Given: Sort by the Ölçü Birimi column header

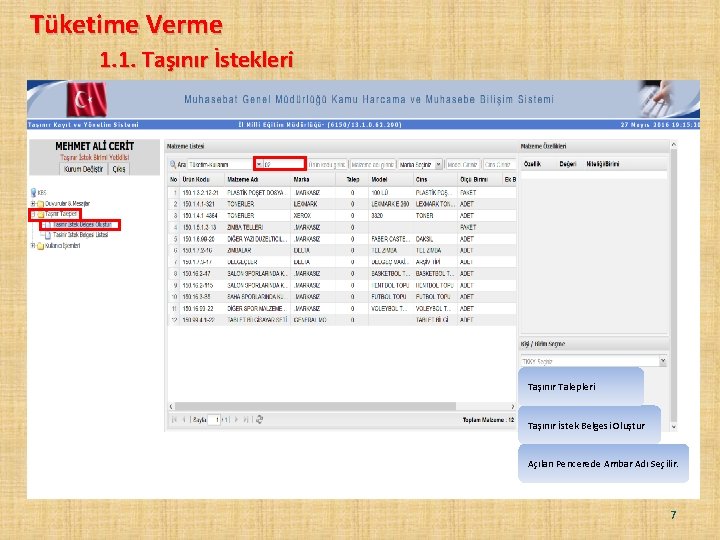Looking at the screenshot, I should tap(480, 180).
